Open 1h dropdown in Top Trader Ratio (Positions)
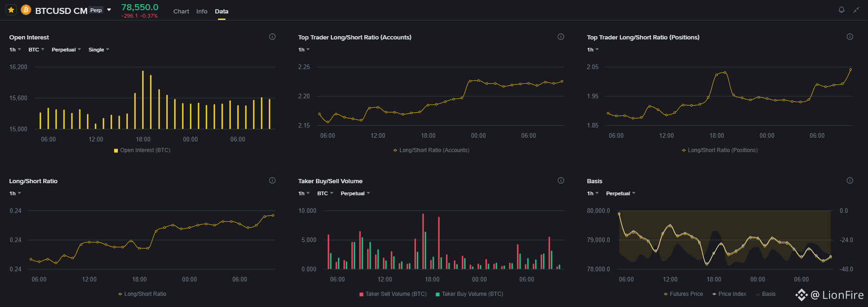Viewport: 868px width, 307px height. [593, 50]
